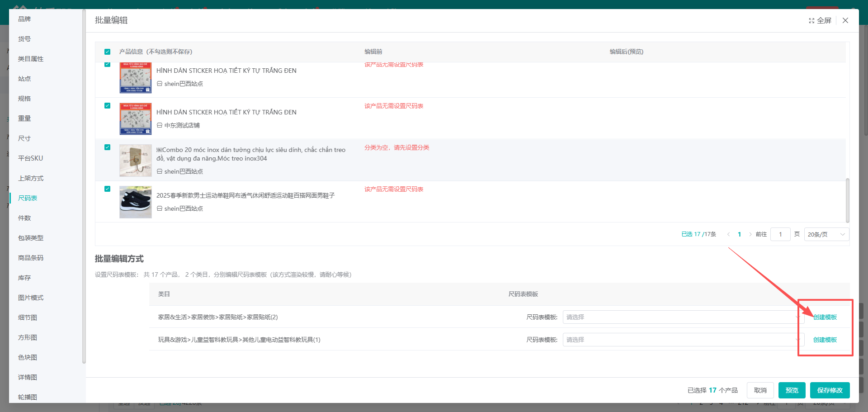Uncheck the sticker product for 中东测试店铺

[107, 105]
